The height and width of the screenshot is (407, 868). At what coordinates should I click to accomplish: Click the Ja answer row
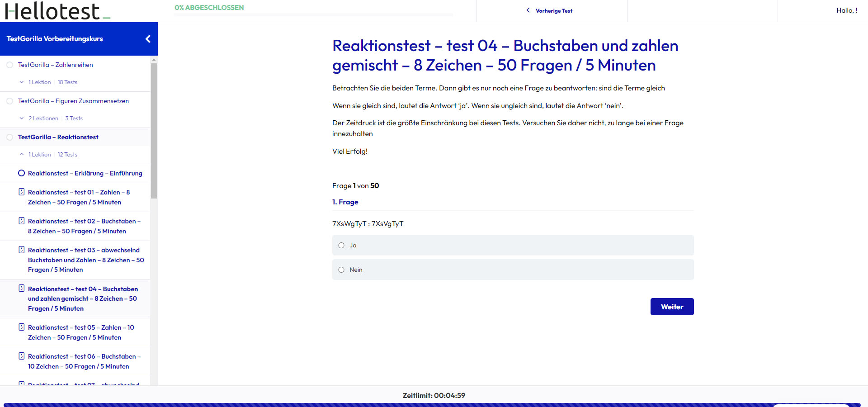(513, 246)
